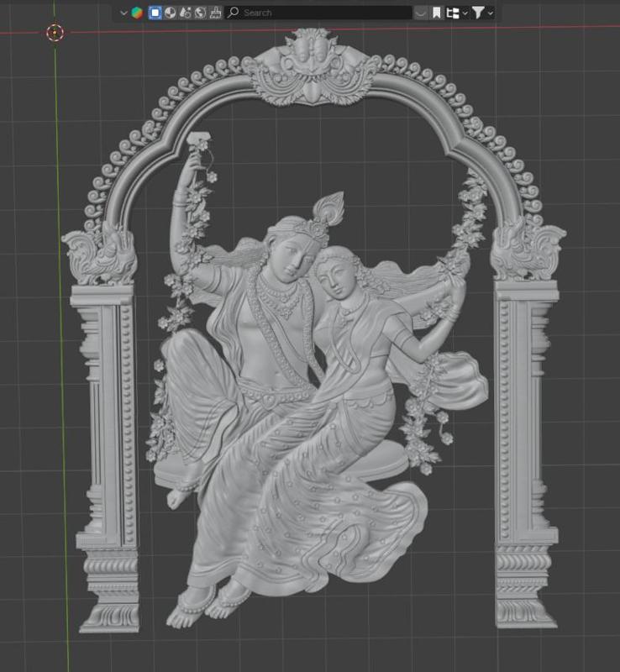Screen dimensions: 620x672
Task: Toggle the brush filter icon
Action: coord(216,13)
